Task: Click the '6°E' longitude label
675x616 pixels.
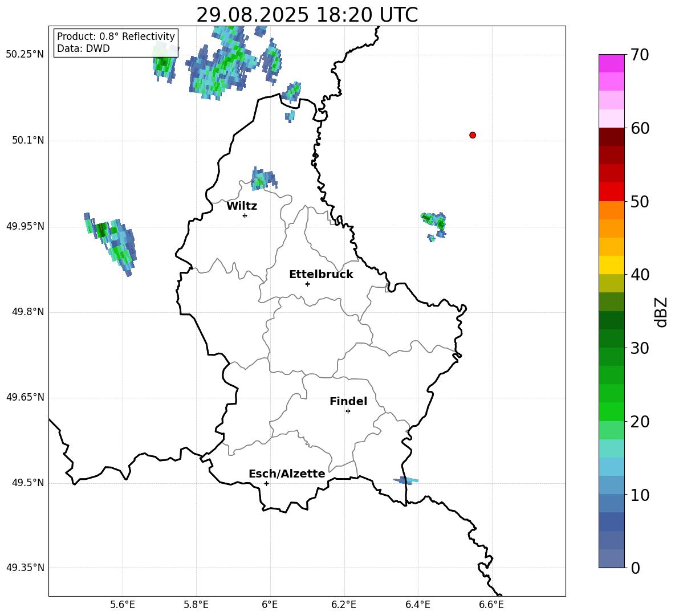Action: (x=270, y=605)
